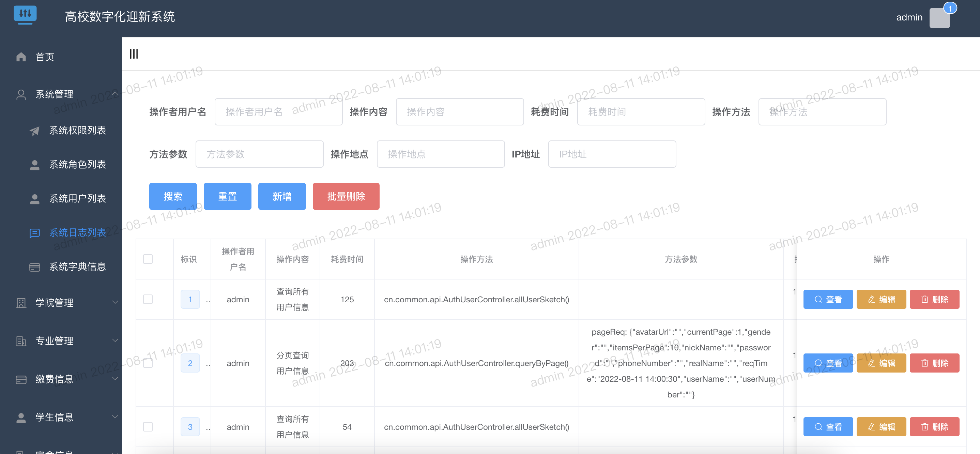Open the 系统用户列表 menu item
The height and width of the screenshot is (454, 980).
(x=61, y=199)
